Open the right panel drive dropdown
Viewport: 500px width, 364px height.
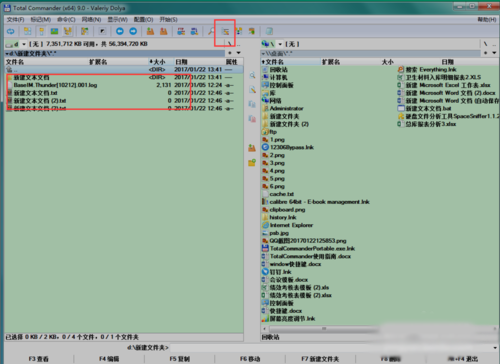point(272,44)
